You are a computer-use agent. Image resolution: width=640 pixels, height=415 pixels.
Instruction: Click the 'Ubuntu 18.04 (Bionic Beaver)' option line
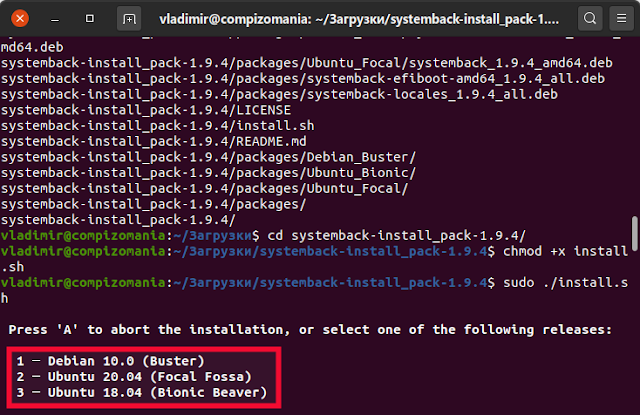click(142, 393)
